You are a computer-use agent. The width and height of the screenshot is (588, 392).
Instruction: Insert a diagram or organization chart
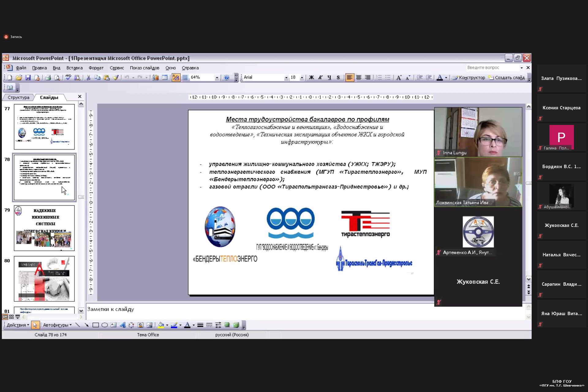tap(131, 325)
